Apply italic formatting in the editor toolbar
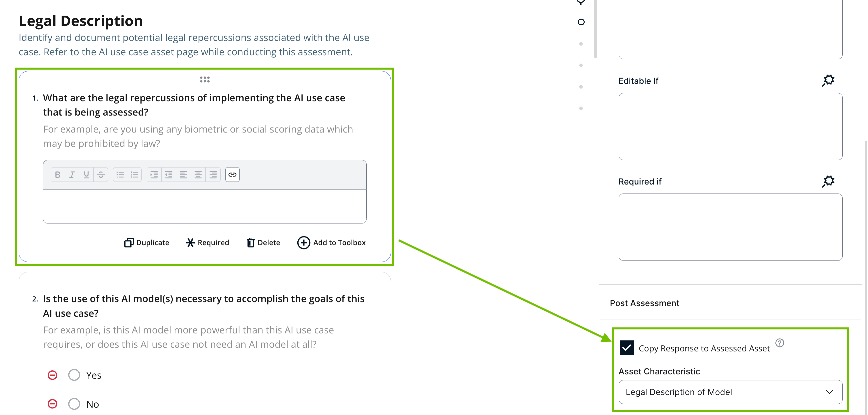The image size is (868, 415). (x=72, y=174)
